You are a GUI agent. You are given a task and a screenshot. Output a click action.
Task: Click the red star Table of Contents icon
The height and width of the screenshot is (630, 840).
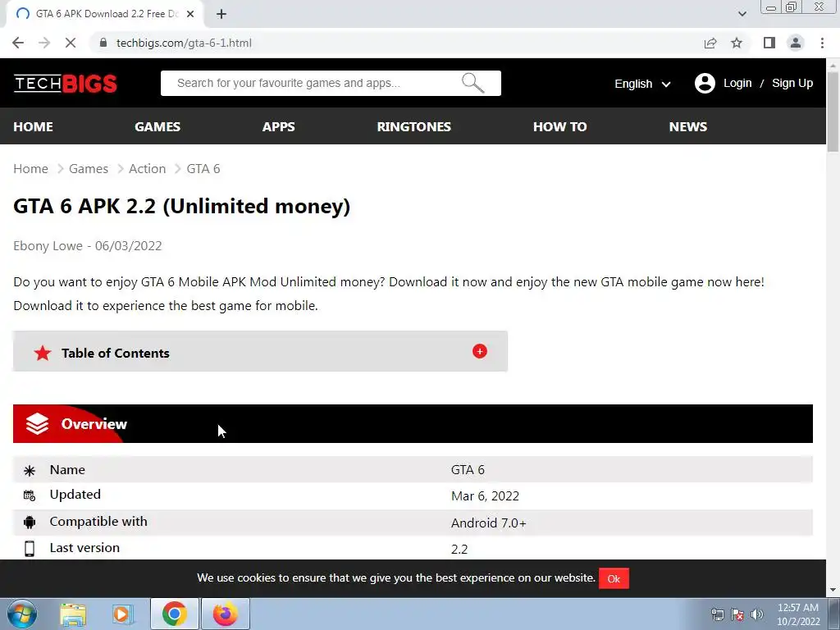tap(43, 353)
